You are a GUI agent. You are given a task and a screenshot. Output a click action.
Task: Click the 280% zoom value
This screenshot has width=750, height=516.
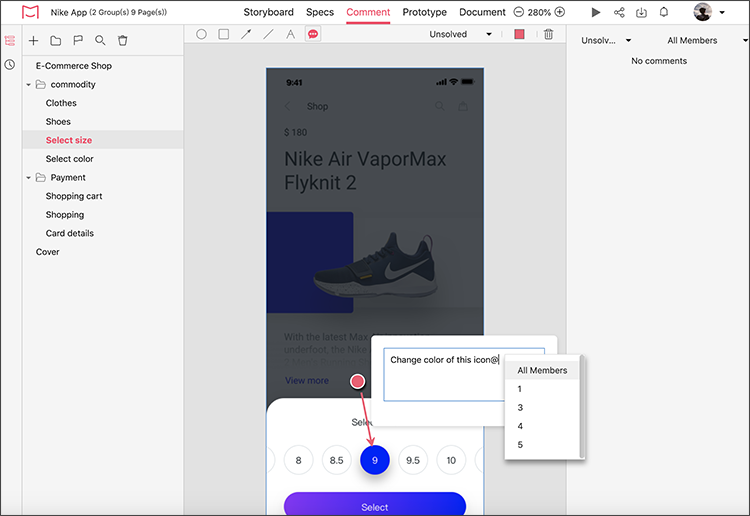[539, 12]
